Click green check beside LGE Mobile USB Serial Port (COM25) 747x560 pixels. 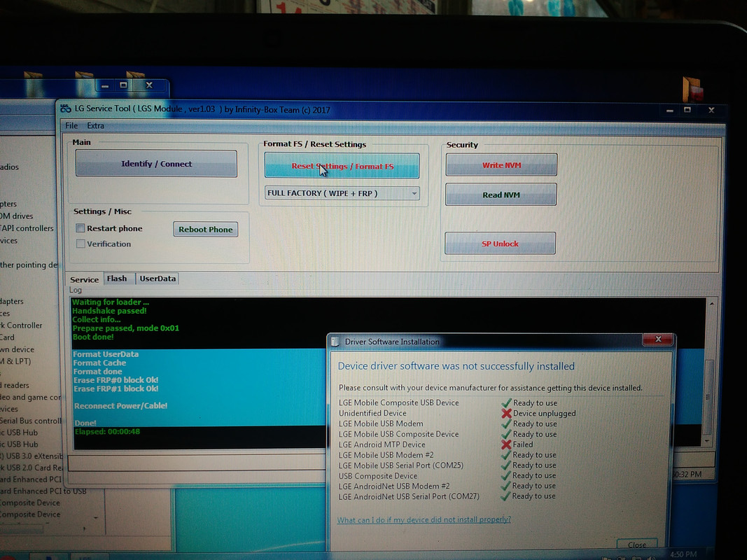tap(506, 465)
